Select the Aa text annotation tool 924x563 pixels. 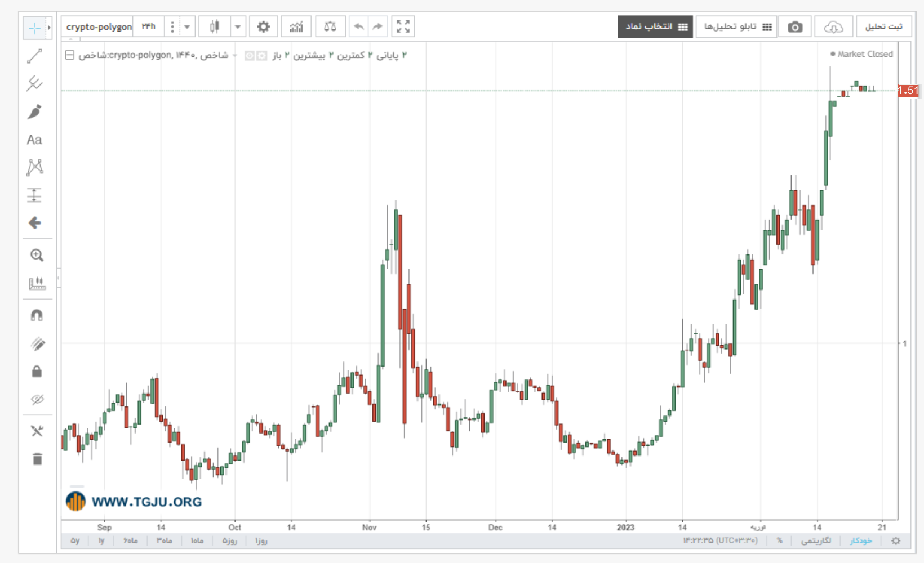click(34, 140)
